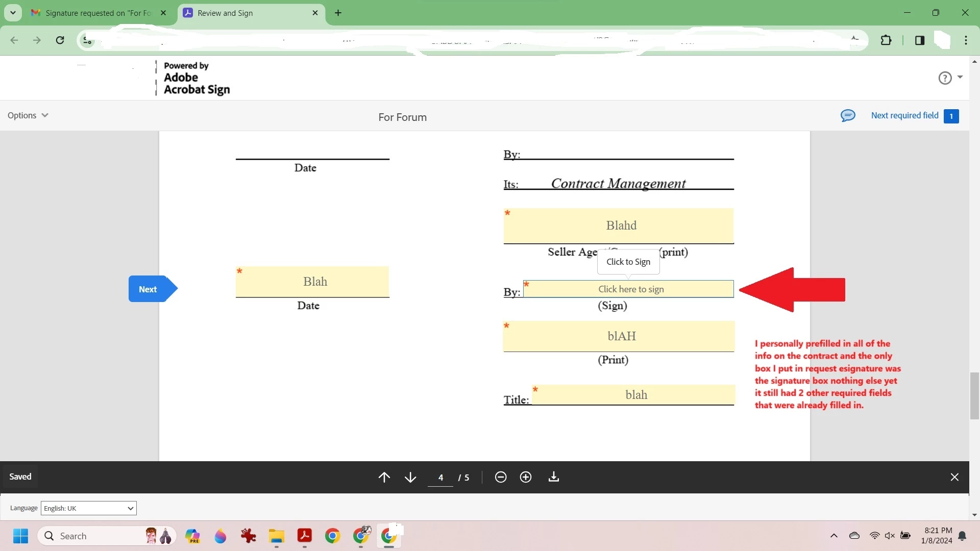
Task: Open the comments chat bubble icon
Action: 848,116
